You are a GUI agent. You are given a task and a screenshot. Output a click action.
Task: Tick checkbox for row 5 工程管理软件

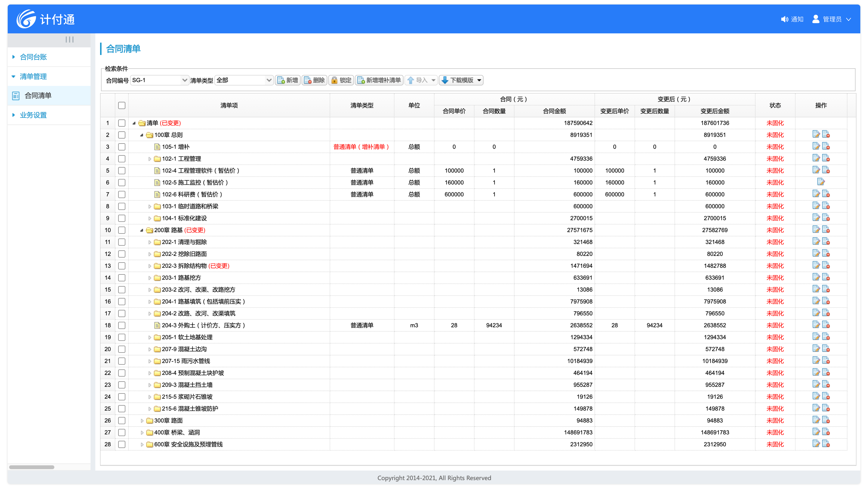tap(122, 171)
